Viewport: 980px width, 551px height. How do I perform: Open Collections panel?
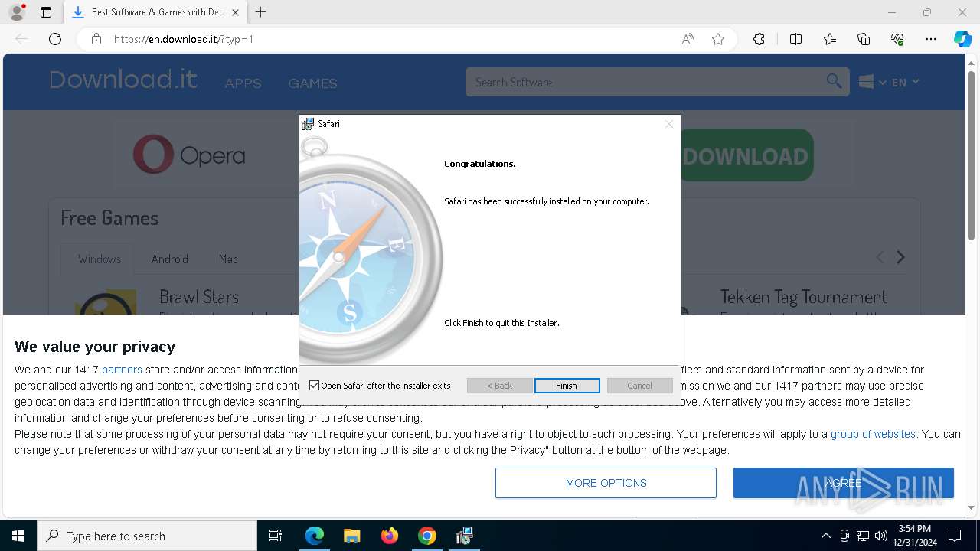tap(864, 39)
